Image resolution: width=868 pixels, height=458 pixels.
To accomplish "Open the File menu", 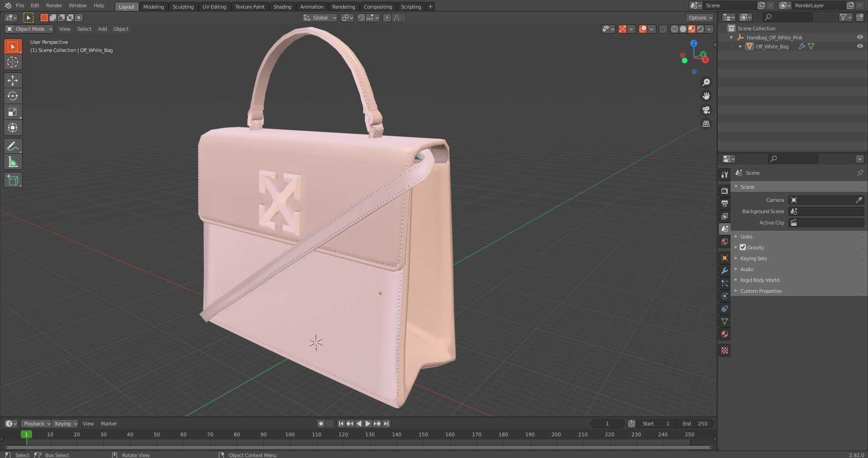I will pos(20,5).
